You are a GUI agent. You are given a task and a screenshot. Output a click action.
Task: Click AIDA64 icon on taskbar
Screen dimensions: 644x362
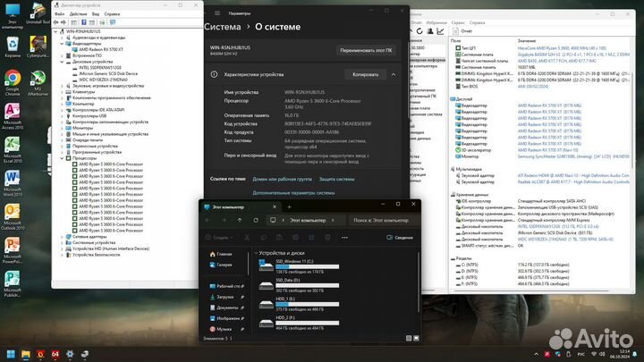(x=55, y=354)
